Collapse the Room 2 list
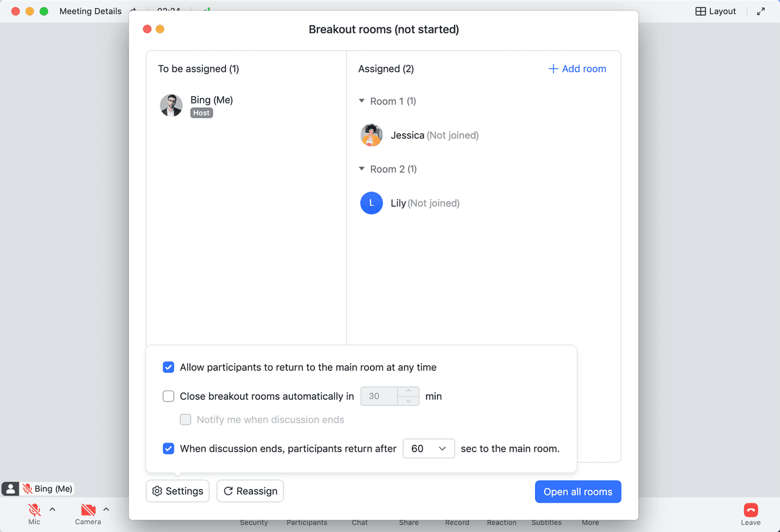 point(362,169)
